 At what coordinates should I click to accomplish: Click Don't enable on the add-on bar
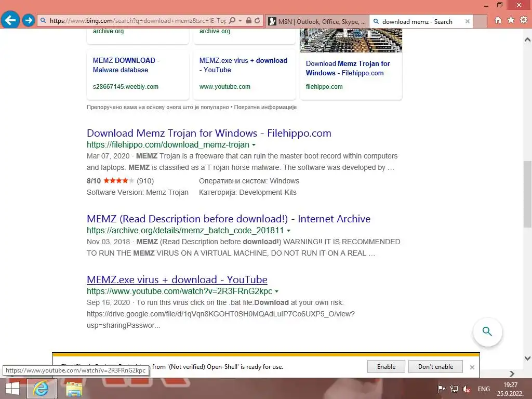pyautogui.click(x=436, y=366)
